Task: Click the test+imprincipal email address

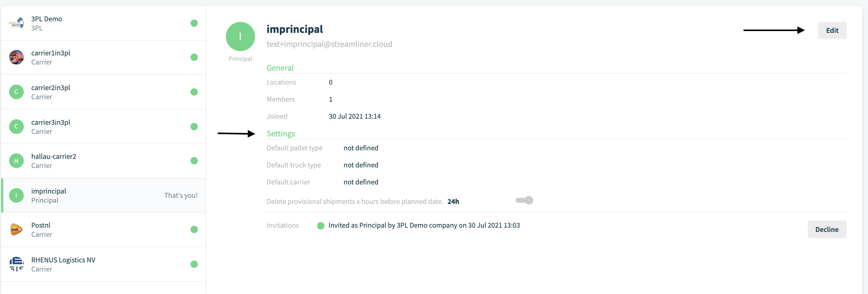Action: coord(329,44)
